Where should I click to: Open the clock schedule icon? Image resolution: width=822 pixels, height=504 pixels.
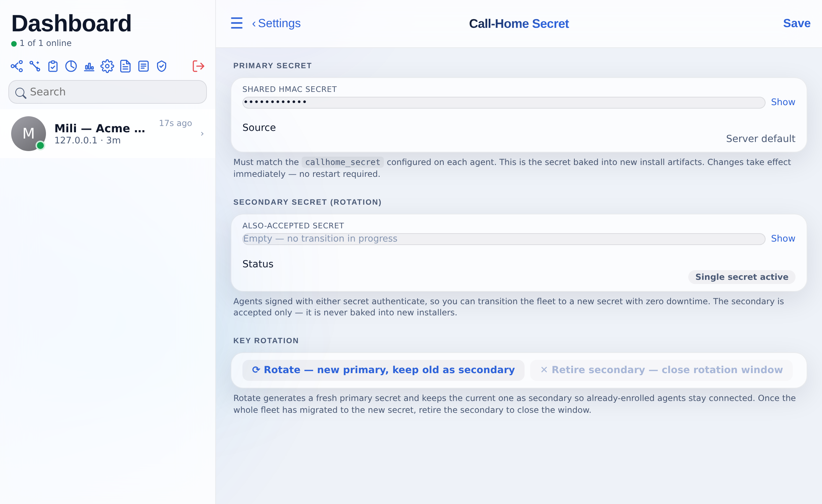[71, 66]
